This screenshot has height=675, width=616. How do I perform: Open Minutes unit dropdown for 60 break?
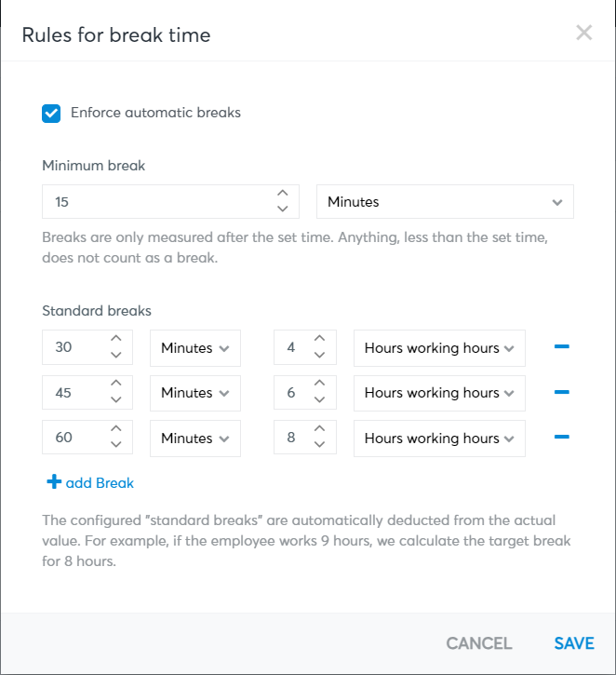pyautogui.click(x=195, y=439)
